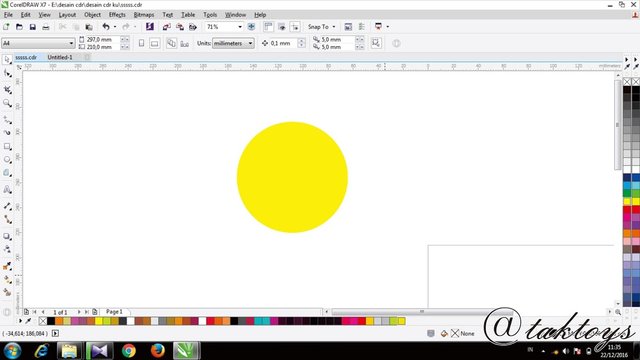This screenshot has height=360, width=640.
Task: Click the Import icon
Action: pos(167,27)
